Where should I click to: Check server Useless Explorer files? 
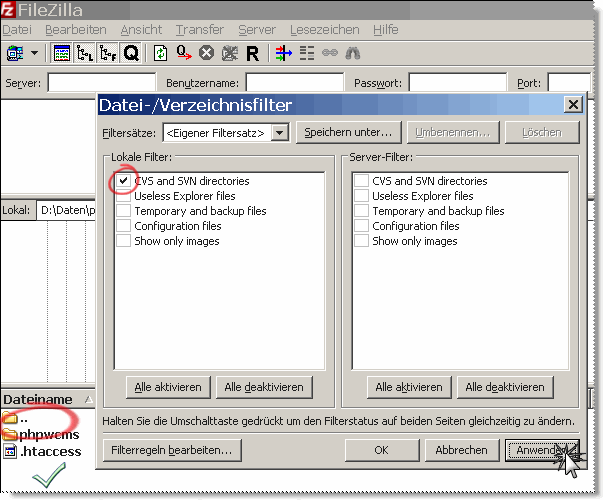click(x=361, y=196)
